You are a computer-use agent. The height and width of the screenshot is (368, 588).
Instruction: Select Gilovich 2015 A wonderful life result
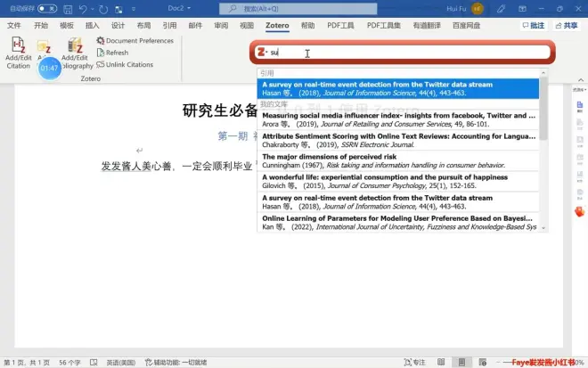tap(398, 182)
